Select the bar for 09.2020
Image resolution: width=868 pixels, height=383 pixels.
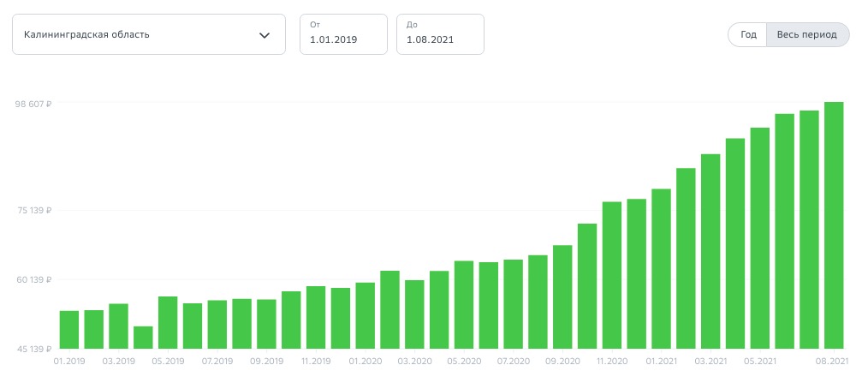click(562, 297)
